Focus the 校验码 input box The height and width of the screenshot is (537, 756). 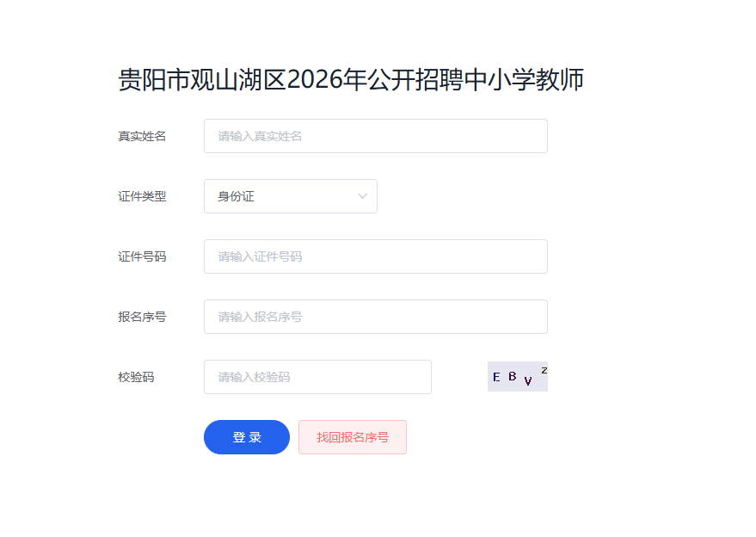point(317,377)
